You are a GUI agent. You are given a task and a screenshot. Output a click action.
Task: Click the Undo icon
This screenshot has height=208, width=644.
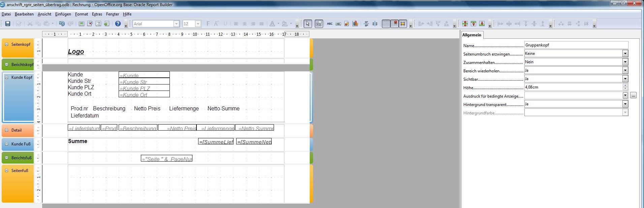tap(62, 24)
